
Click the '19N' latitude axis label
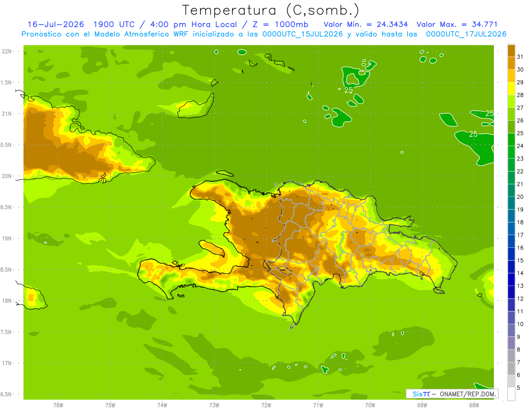(8, 239)
